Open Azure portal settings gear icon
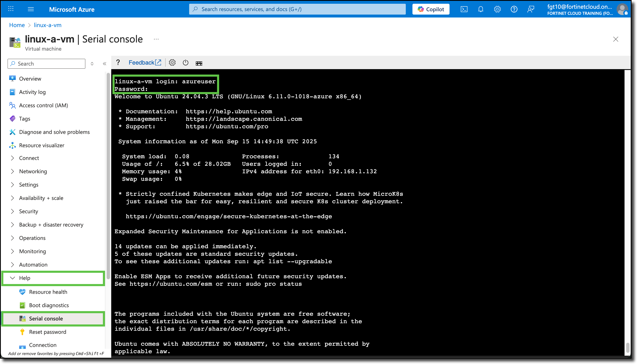 (497, 9)
